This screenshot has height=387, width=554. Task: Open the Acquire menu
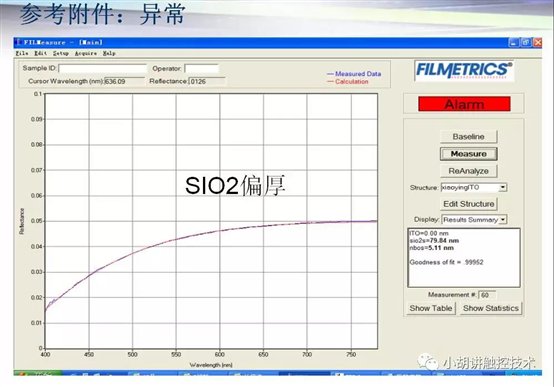click(86, 53)
